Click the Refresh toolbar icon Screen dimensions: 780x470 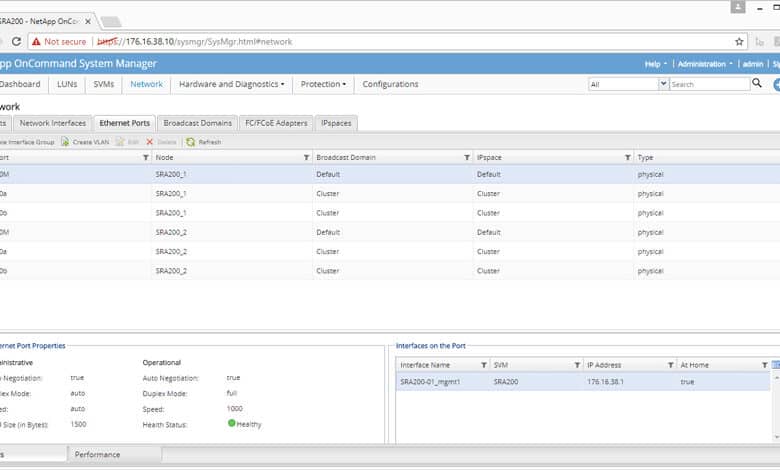point(191,142)
